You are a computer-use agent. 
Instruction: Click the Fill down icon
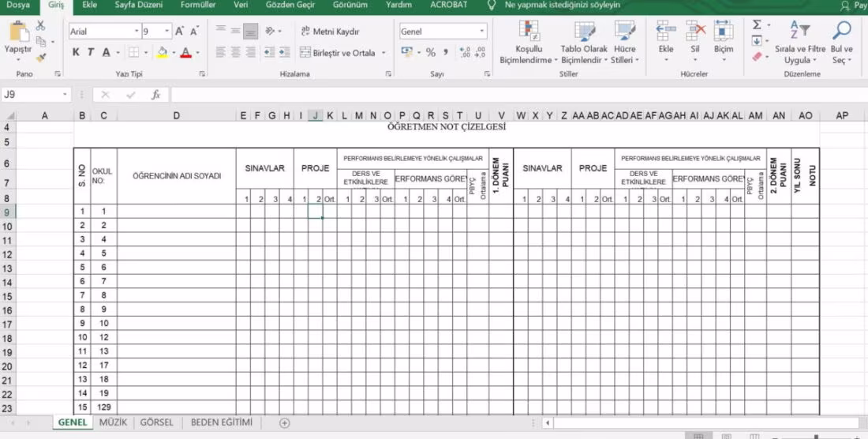(757, 41)
